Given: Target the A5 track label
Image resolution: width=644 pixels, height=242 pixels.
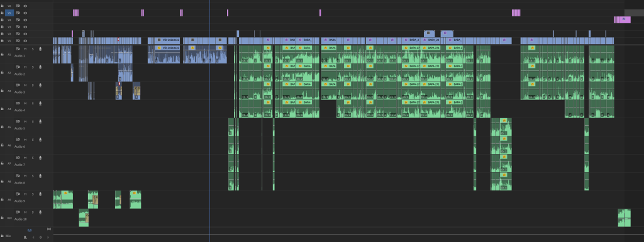Looking at the screenshot, I should 9,127.
